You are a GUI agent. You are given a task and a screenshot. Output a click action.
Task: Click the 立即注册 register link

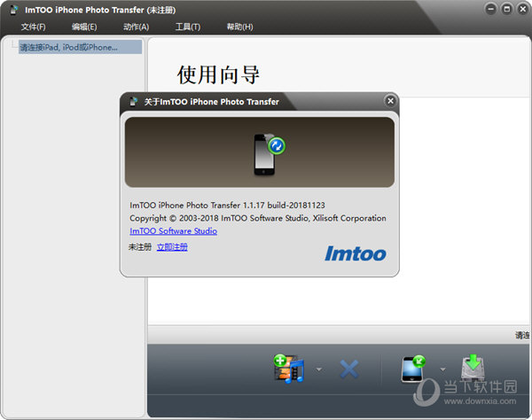(172, 247)
